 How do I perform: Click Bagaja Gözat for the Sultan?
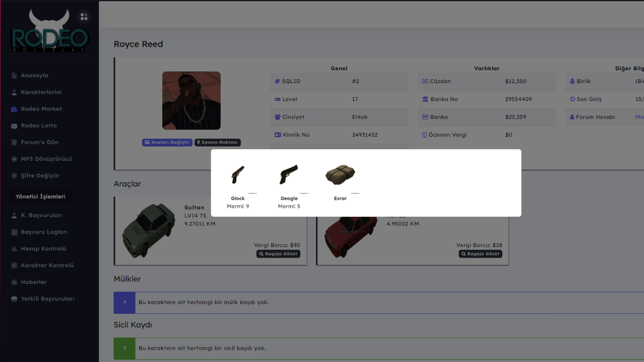click(x=278, y=254)
